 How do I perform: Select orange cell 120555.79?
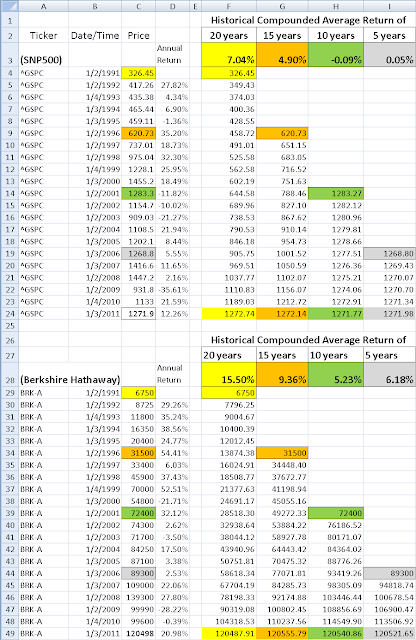[x=282, y=633]
